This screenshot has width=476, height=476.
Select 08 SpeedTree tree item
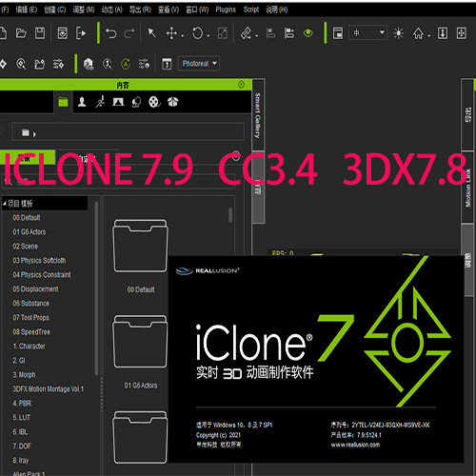coord(31,332)
